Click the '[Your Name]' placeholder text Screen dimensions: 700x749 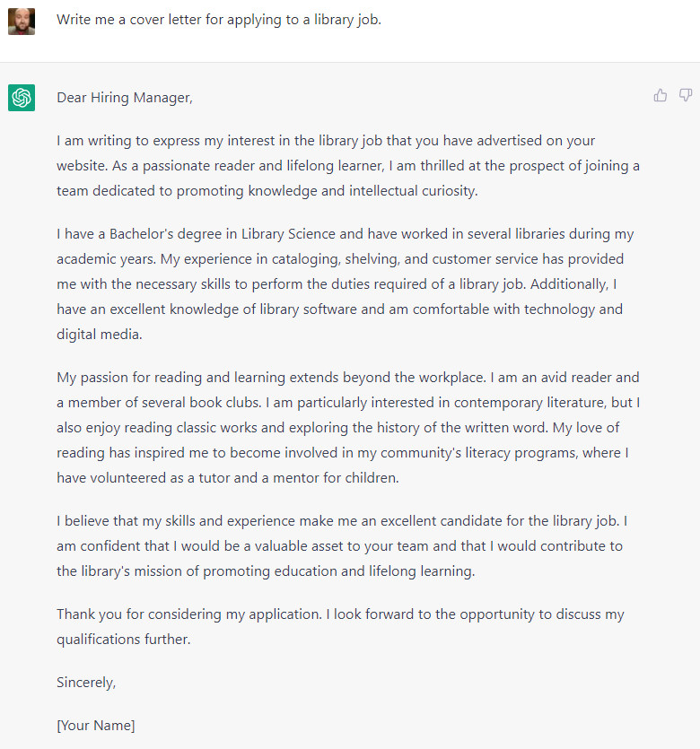click(96, 726)
